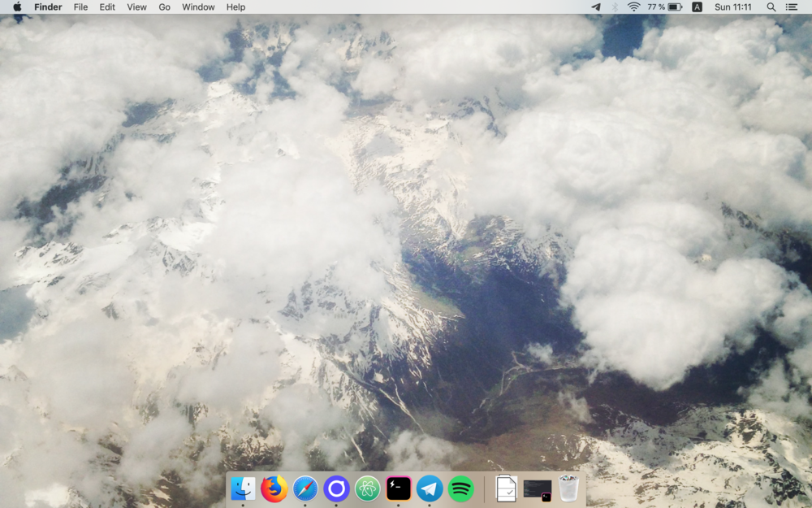Open the Apple menu

coord(17,7)
